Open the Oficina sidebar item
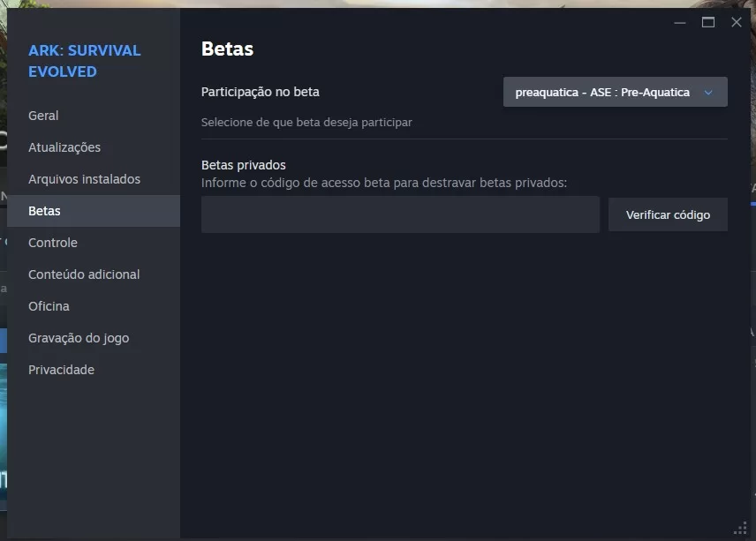Image resolution: width=756 pixels, height=541 pixels. (x=49, y=306)
